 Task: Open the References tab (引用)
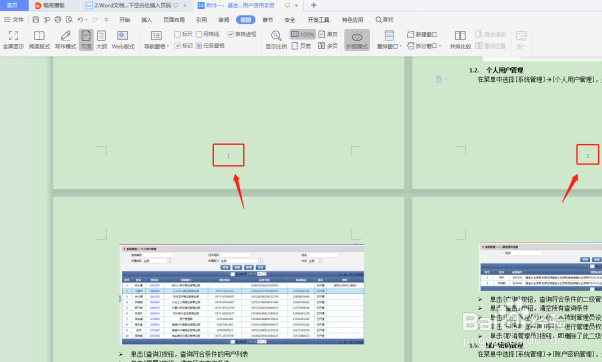point(202,20)
